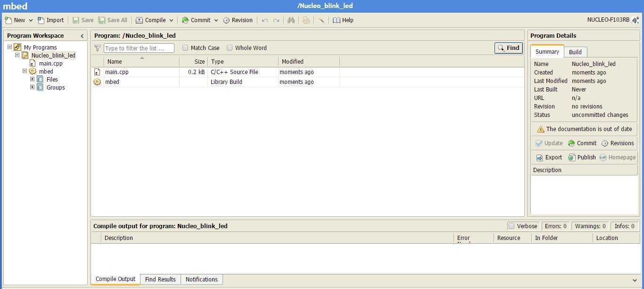Click Commit in Program Details panel
This screenshot has width=644, height=289.
[582, 143]
